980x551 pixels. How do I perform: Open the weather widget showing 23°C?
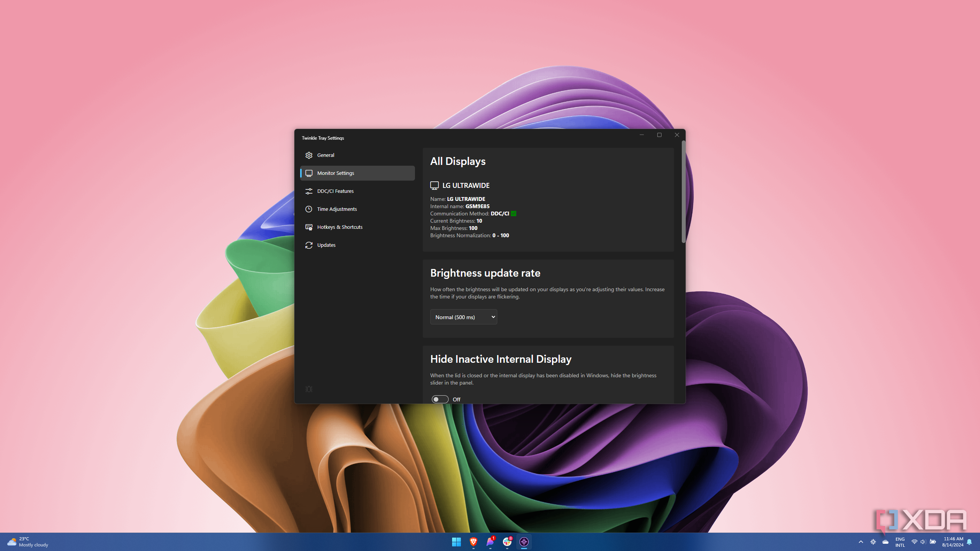click(28, 542)
